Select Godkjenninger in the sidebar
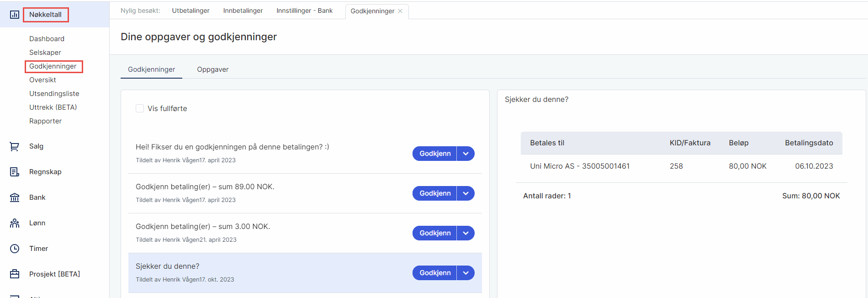The image size is (868, 298). (53, 66)
